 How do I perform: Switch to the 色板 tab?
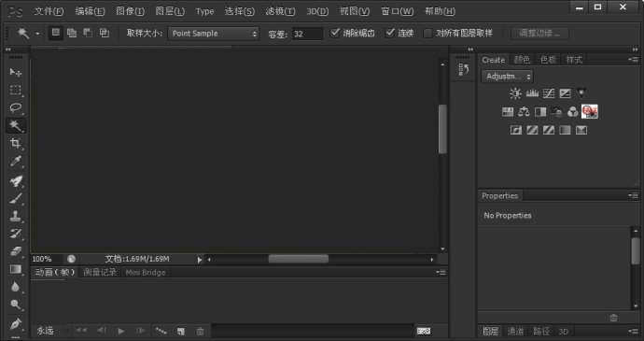click(x=548, y=60)
